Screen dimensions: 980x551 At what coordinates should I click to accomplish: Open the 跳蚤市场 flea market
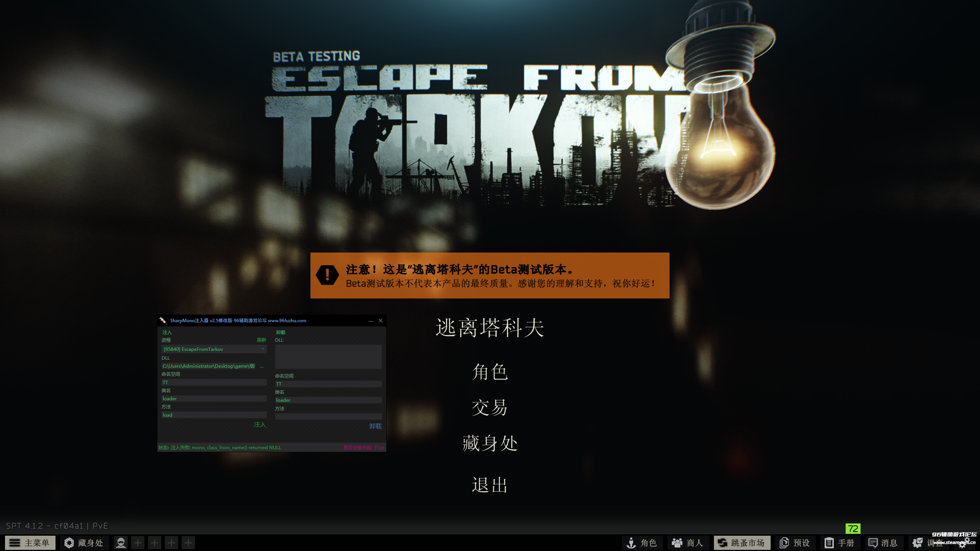(x=742, y=543)
